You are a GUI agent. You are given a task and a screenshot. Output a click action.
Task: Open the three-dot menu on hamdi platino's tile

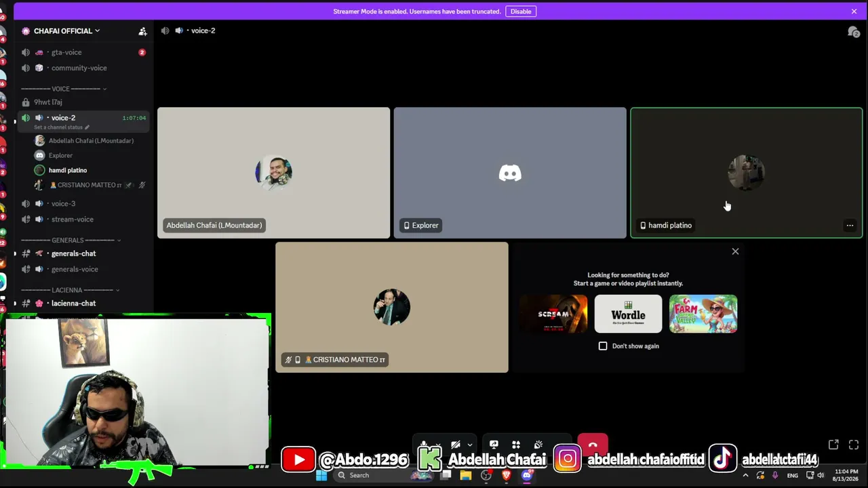[850, 226]
